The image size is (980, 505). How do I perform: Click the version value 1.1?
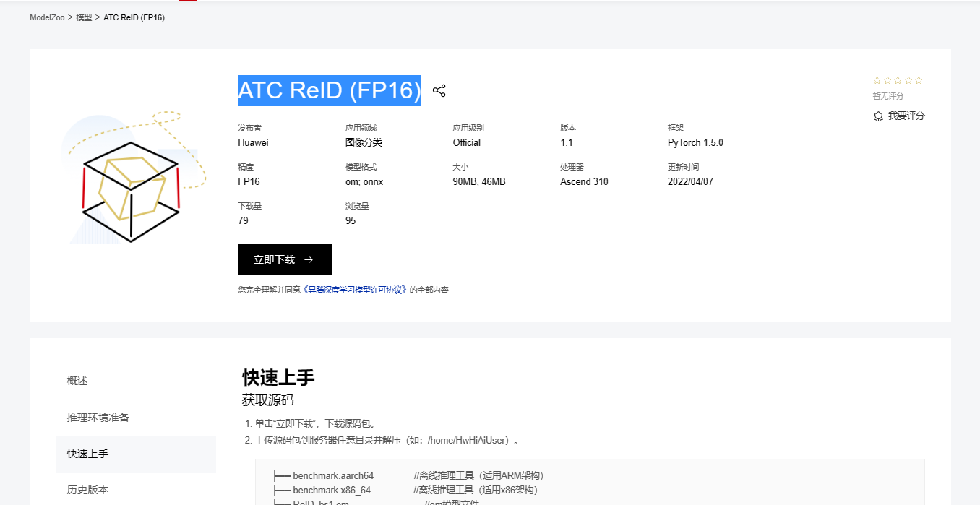click(x=567, y=142)
